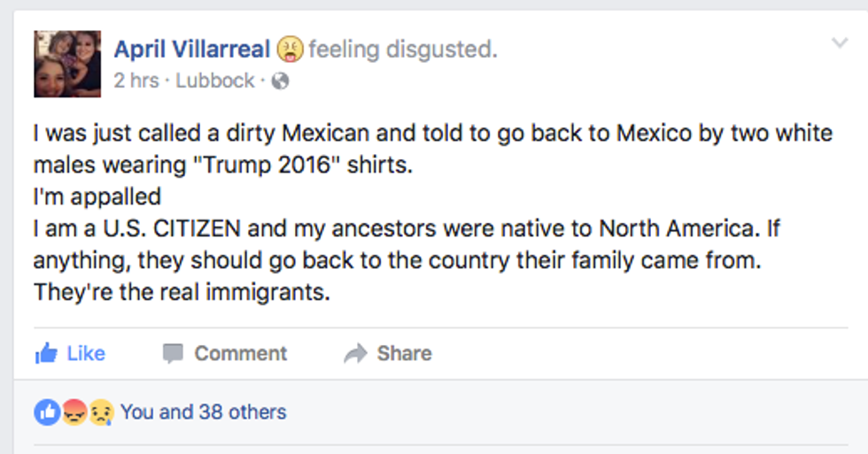Viewport: 868px width, 454px height.
Task: Open the post options dropdown chevron
Action: 840,43
